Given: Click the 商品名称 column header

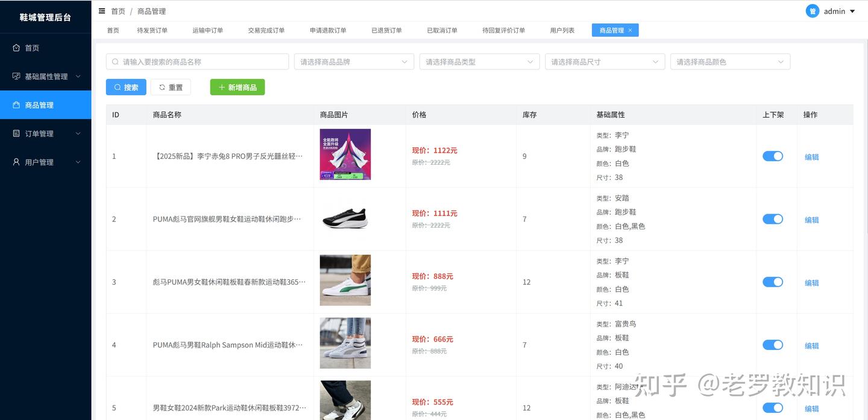Looking at the screenshot, I should (167, 115).
